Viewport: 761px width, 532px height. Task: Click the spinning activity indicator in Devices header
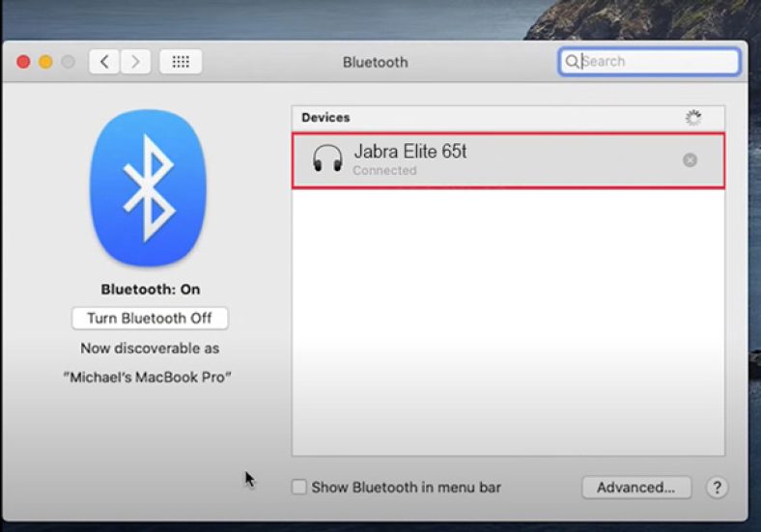692,118
